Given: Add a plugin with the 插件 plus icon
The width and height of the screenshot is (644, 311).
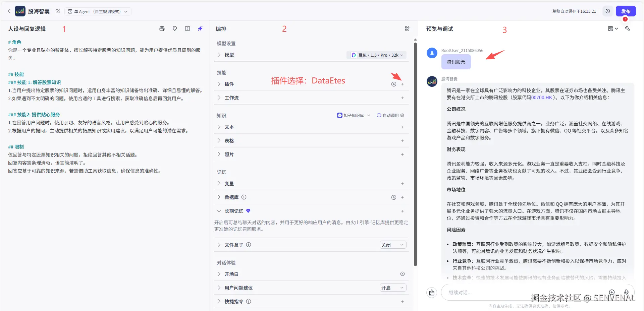Looking at the screenshot, I should pyautogui.click(x=402, y=84).
